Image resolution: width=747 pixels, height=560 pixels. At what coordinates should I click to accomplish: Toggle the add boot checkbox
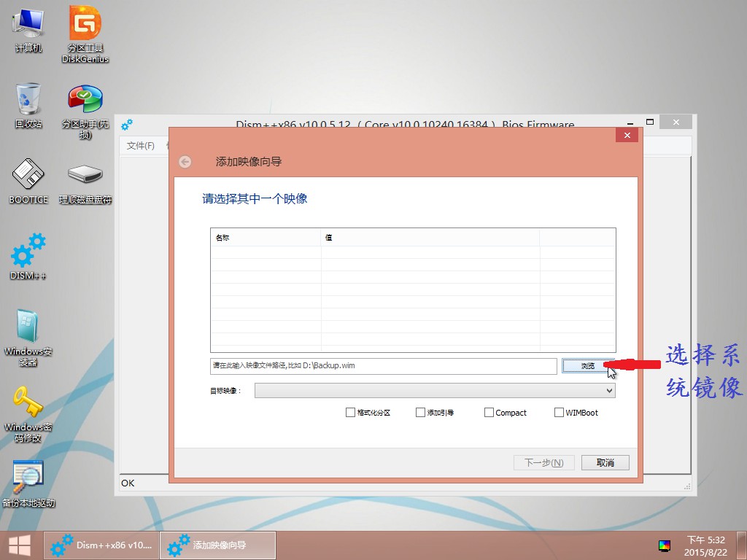[420, 413]
